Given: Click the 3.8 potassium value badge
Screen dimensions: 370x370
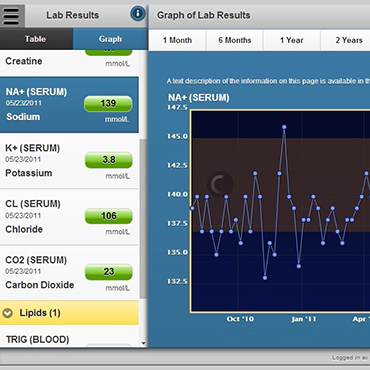Looking at the screenshot, I should [109, 160].
